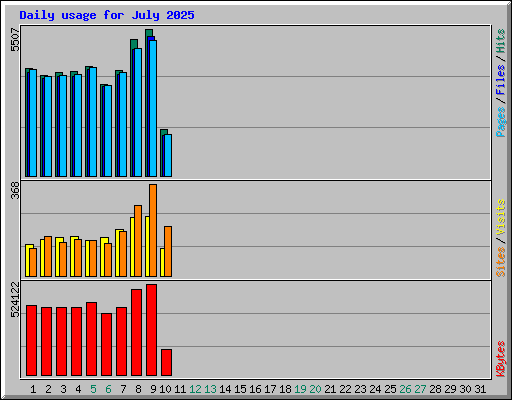Select the pages bar for day 6
Viewport: 512px width, 400px height.
click(x=108, y=131)
